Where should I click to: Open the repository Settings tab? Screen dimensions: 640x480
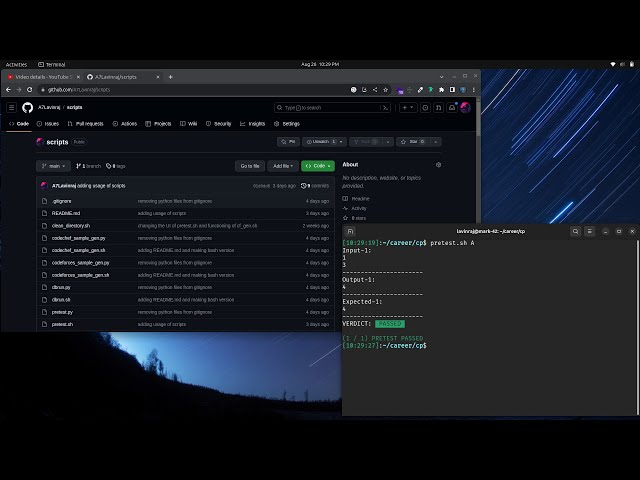tap(287, 124)
